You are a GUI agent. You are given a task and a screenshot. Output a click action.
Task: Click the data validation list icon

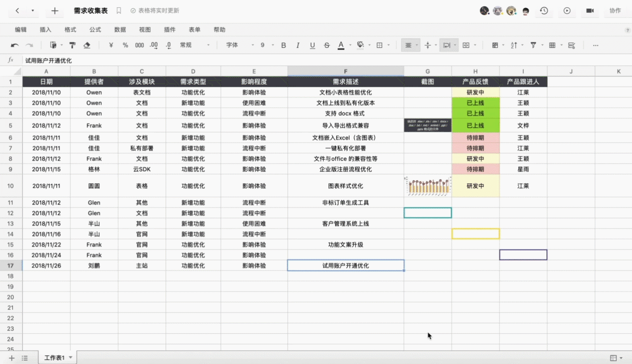pyautogui.click(x=572, y=45)
